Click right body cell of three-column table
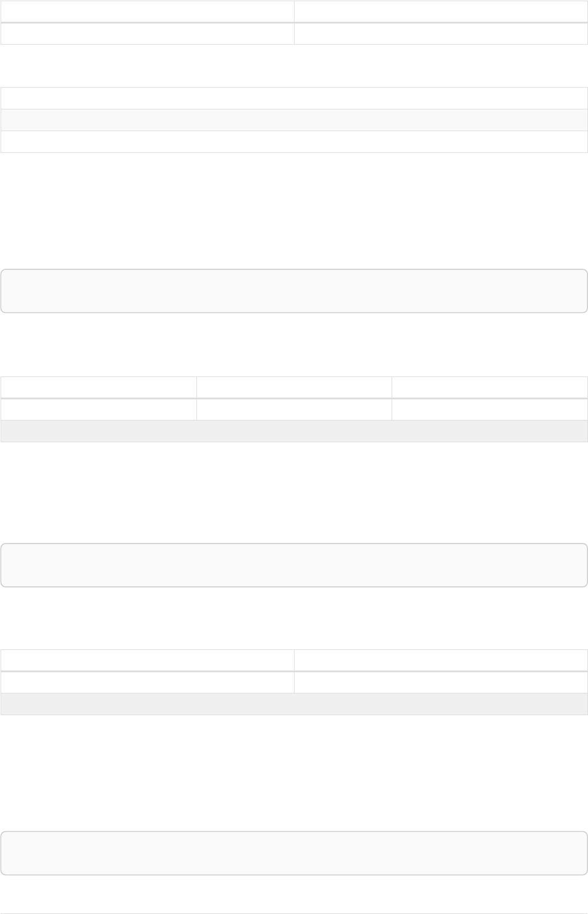 (490, 409)
